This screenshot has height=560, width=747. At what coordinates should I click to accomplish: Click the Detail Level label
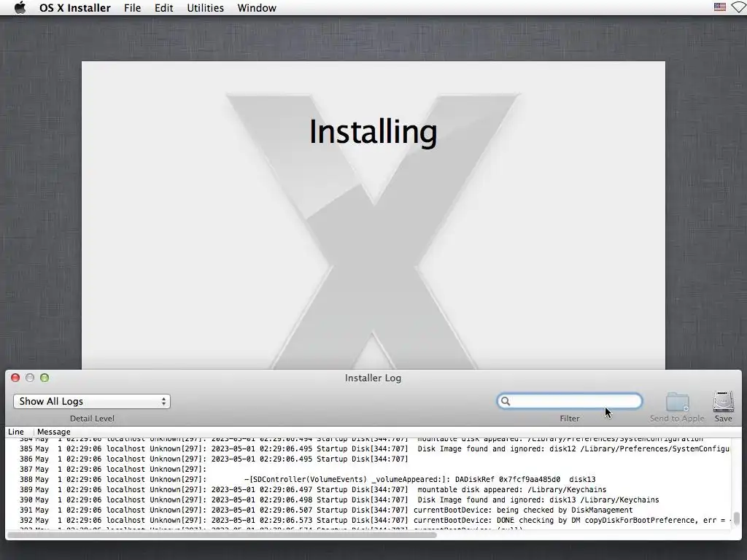[x=92, y=419]
